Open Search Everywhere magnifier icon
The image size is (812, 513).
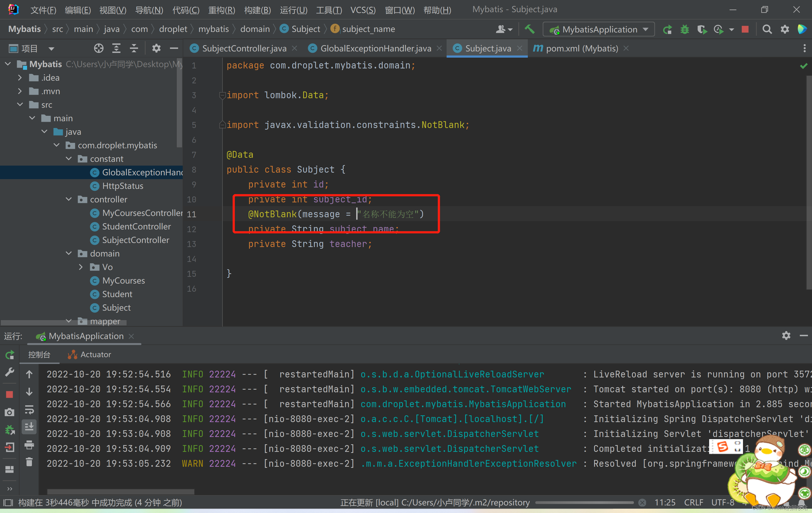click(x=767, y=29)
